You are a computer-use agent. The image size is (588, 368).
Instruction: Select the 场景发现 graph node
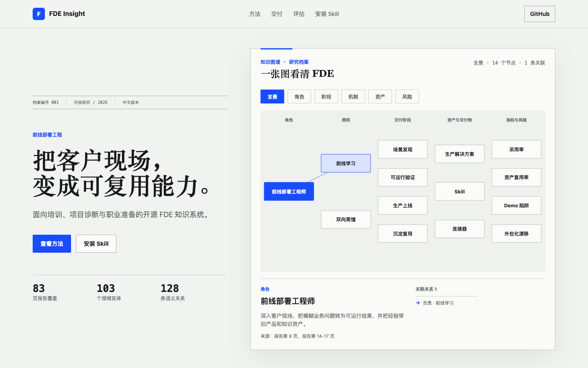coord(403,149)
